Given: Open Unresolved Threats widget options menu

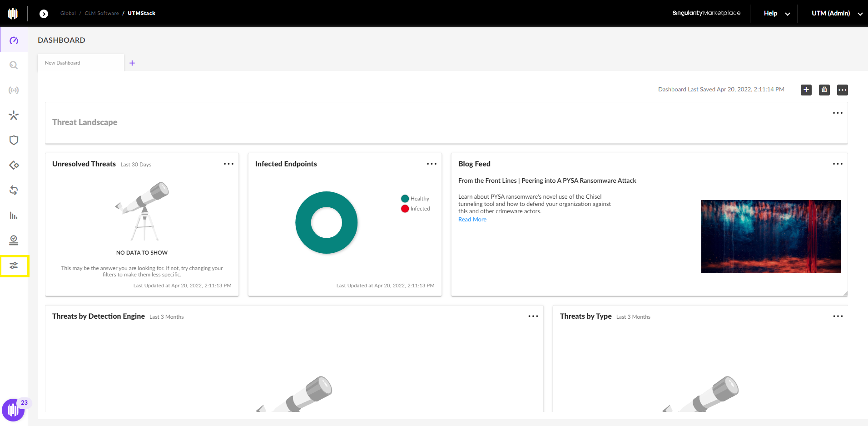Looking at the screenshot, I should tap(228, 164).
